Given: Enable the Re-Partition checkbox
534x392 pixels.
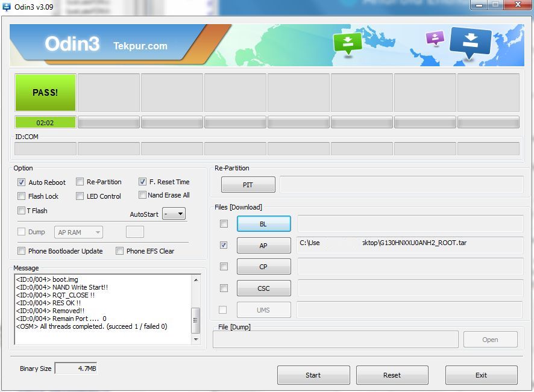Looking at the screenshot, I should tap(80, 182).
